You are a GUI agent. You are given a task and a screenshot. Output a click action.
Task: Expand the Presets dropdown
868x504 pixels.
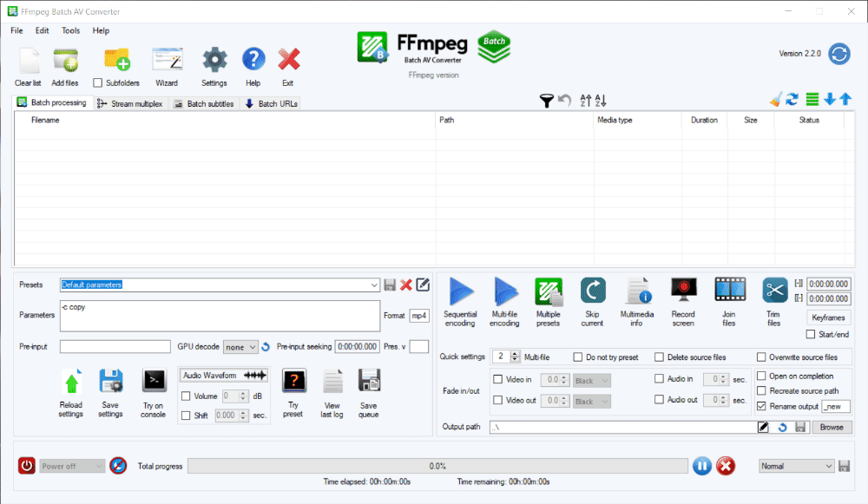pos(374,285)
